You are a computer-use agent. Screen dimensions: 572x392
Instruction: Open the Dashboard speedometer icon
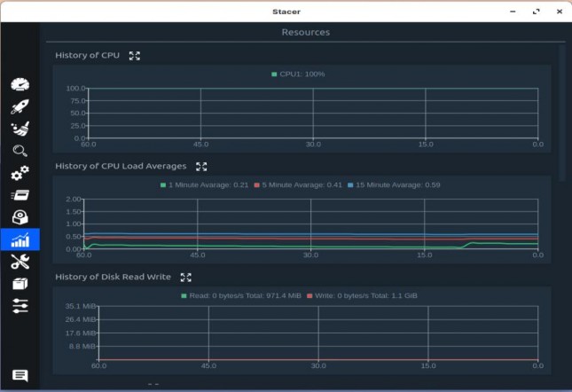[x=20, y=84]
